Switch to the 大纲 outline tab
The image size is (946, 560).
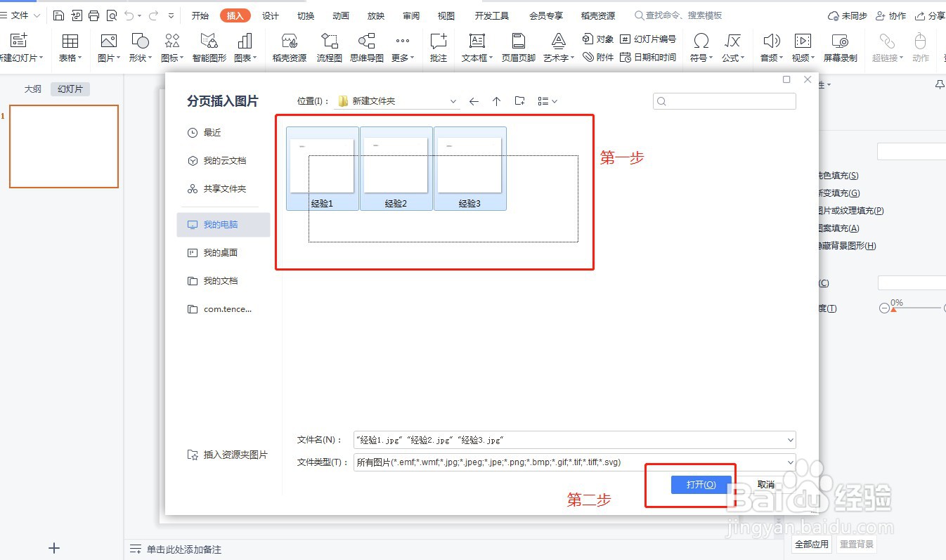click(x=32, y=89)
